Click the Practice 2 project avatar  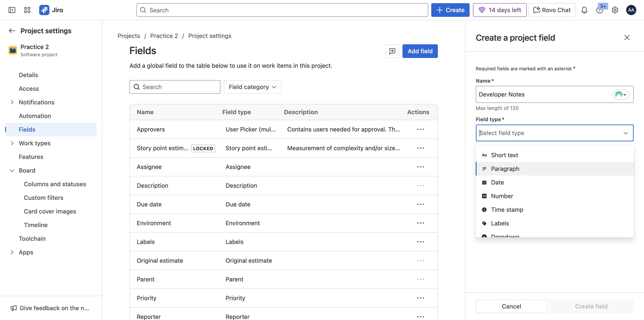tap(13, 50)
